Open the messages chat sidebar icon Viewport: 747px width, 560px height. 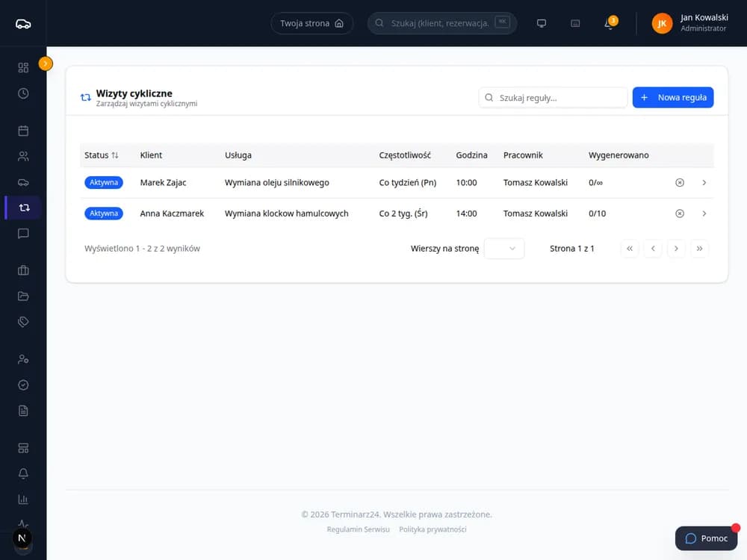tap(23, 233)
